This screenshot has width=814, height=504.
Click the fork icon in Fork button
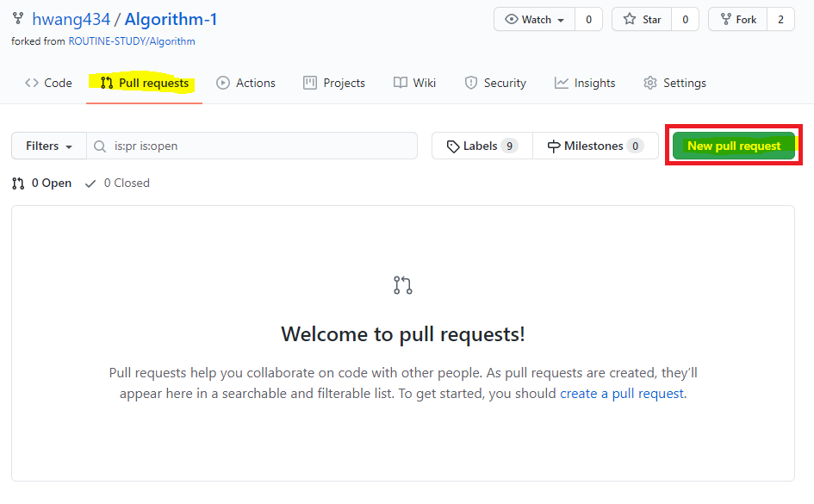(726, 19)
